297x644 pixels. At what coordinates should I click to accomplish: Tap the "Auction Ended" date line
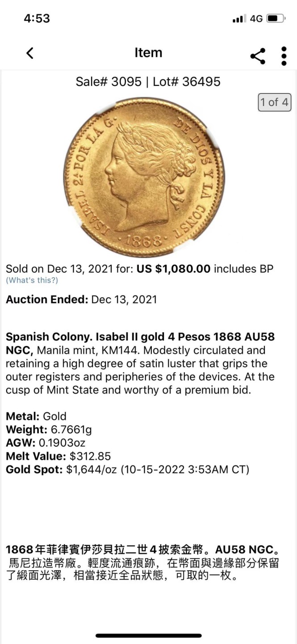click(x=81, y=299)
